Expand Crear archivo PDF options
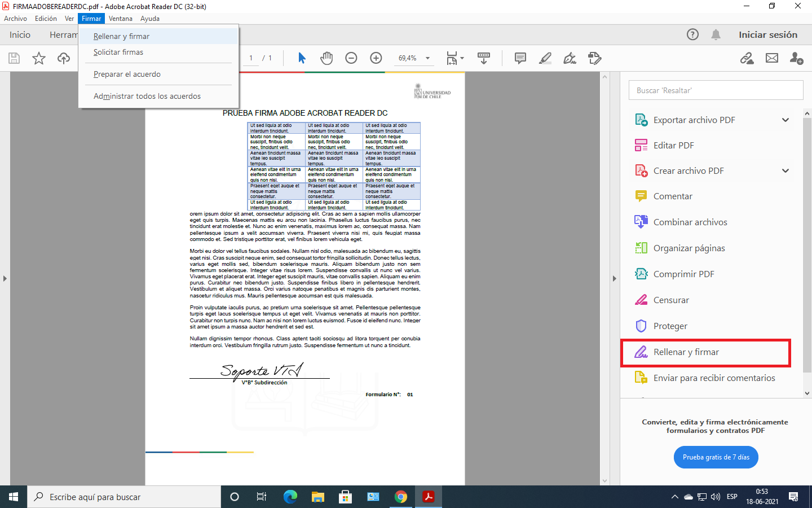The height and width of the screenshot is (508, 812). click(785, 170)
